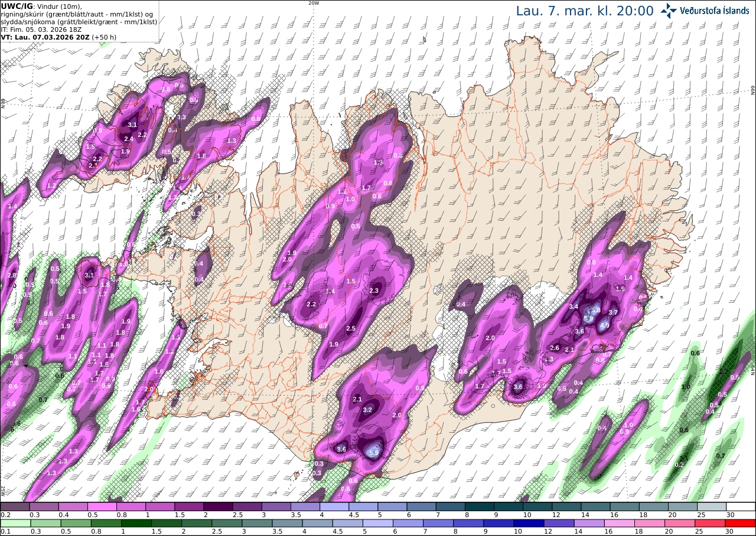The width and height of the screenshot is (756, 536).
Task: Click the 4.9 snowfall value on the map
Action: click(x=604, y=325)
